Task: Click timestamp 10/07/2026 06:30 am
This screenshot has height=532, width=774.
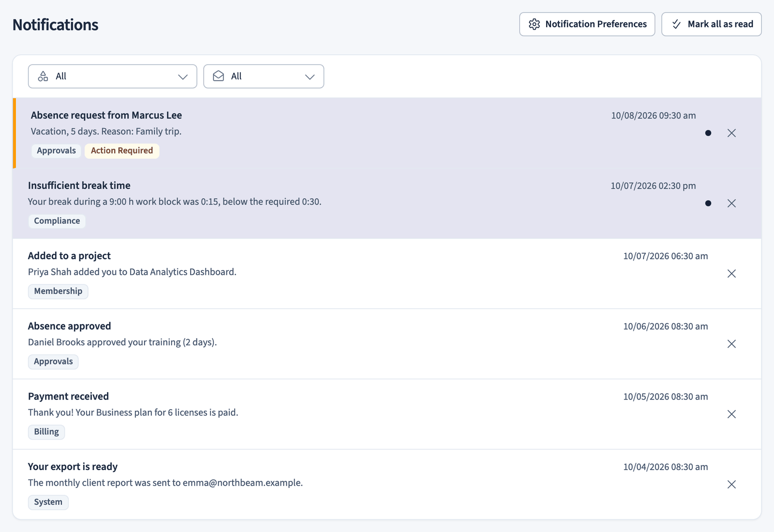Action: point(666,256)
